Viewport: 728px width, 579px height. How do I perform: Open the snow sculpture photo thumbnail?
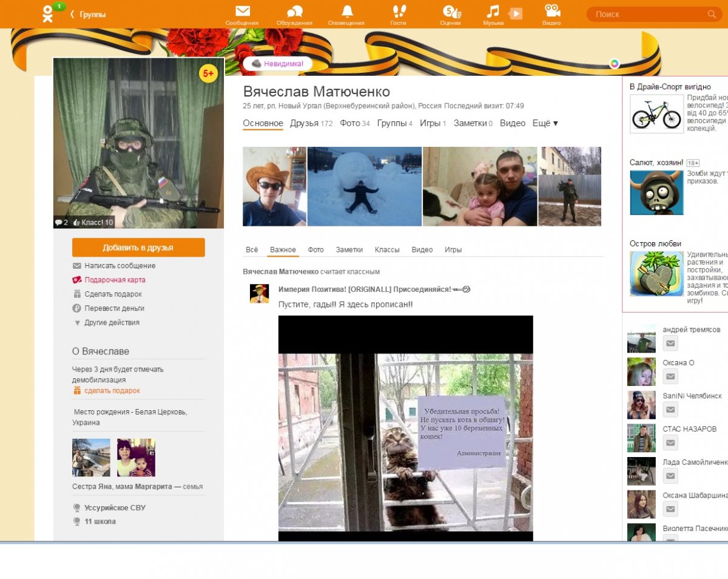(x=365, y=186)
